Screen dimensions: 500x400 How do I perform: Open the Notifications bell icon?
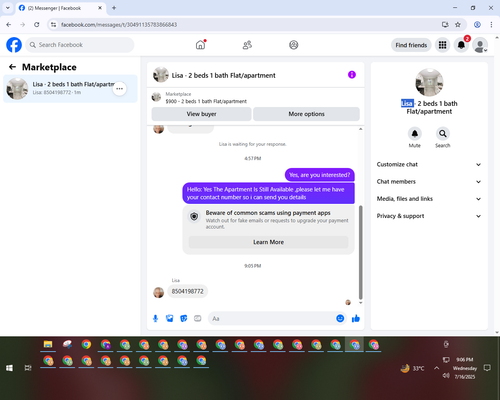(x=461, y=45)
